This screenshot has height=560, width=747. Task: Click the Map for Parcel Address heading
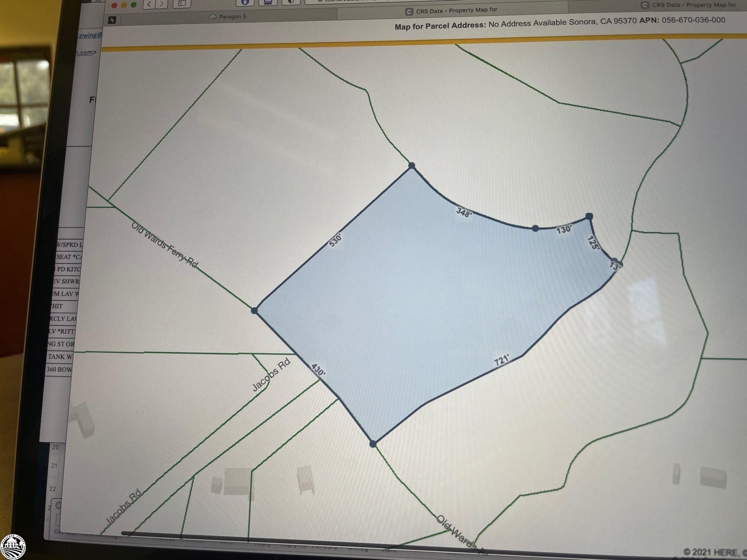[x=440, y=26]
